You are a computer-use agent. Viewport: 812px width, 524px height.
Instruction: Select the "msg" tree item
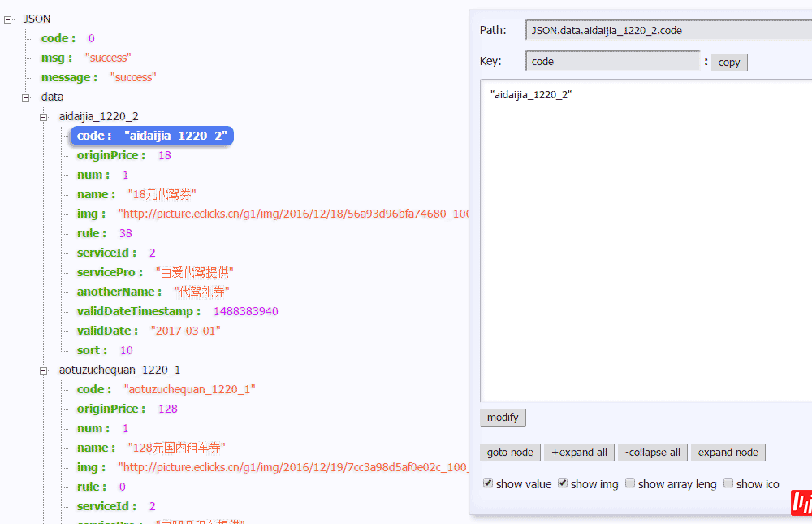[55, 58]
